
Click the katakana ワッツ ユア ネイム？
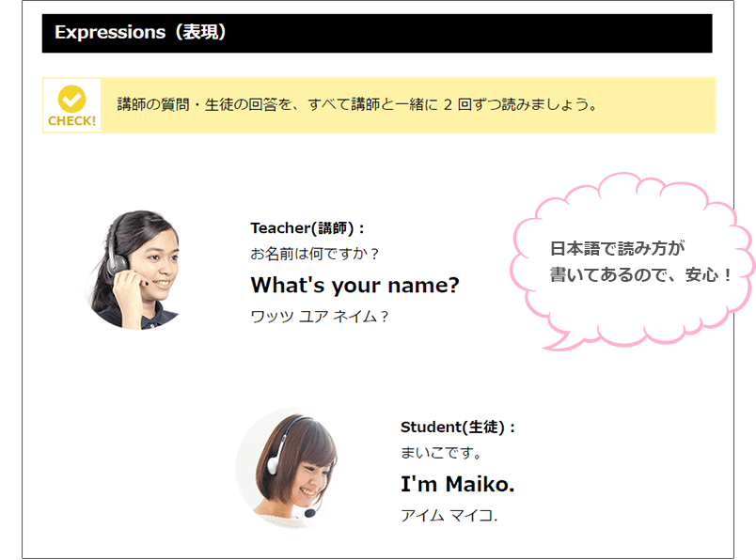320,317
